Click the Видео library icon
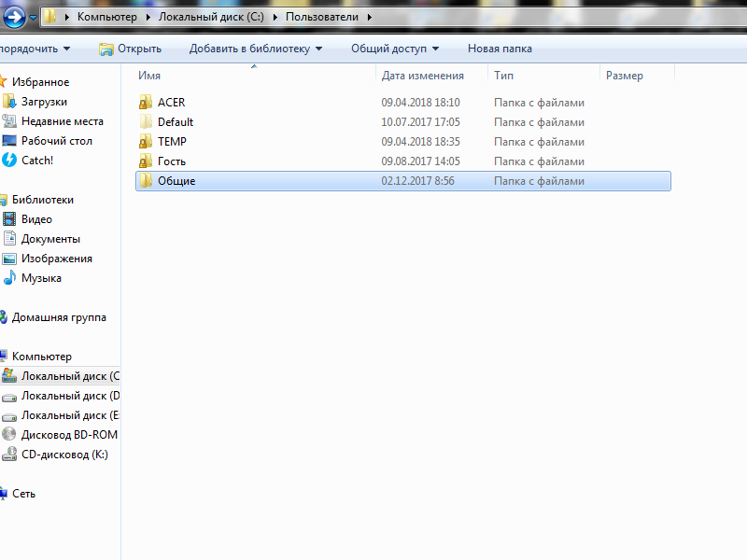The image size is (747, 560). point(9,219)
